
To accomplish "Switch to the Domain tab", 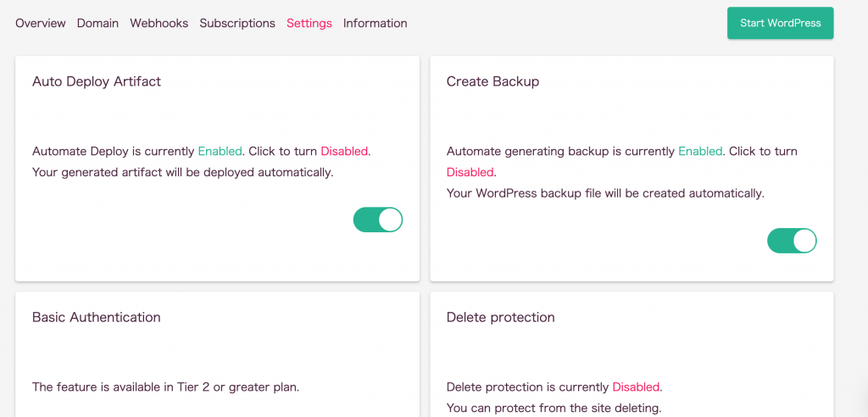I will (x=97, y=23).
